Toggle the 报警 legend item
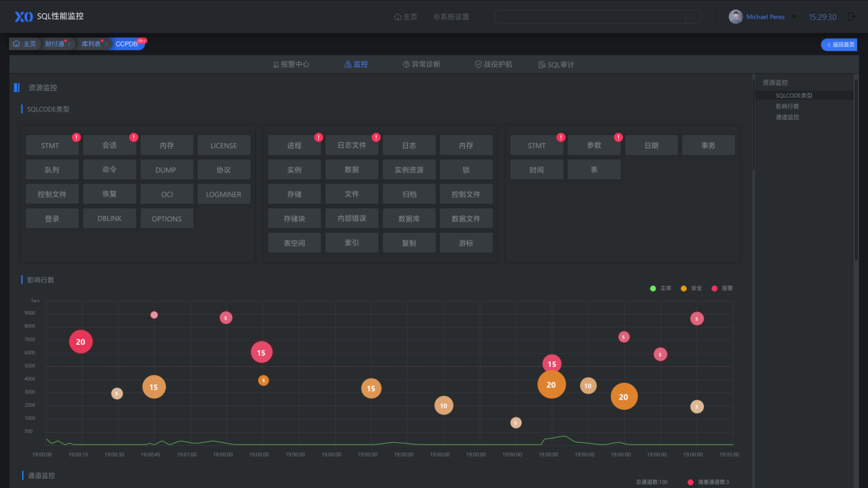 (722, 288)
